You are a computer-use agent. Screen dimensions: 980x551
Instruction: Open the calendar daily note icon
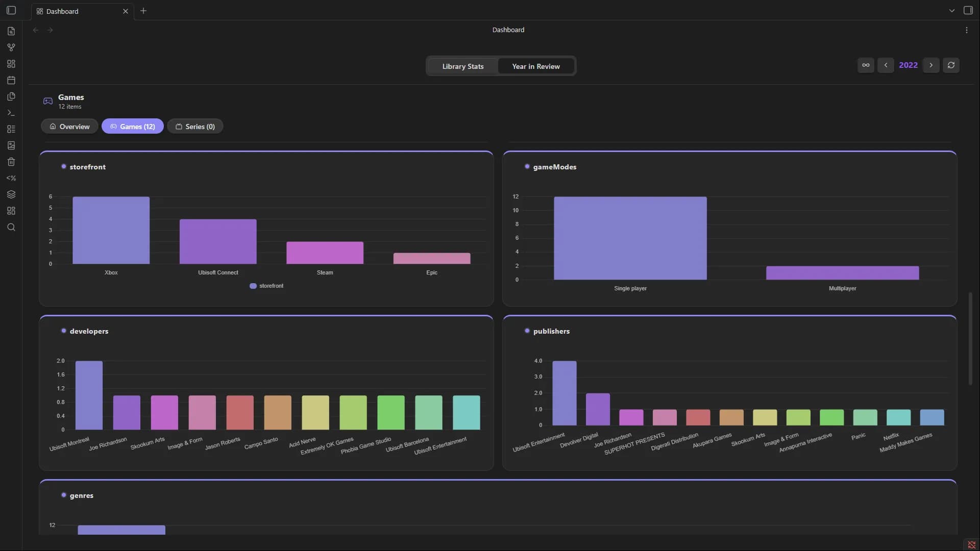[x=11, y=80]
